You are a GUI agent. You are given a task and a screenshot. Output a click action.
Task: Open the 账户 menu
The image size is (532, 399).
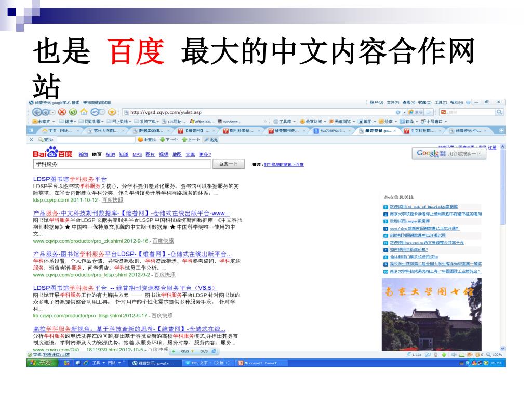point(377,102)
